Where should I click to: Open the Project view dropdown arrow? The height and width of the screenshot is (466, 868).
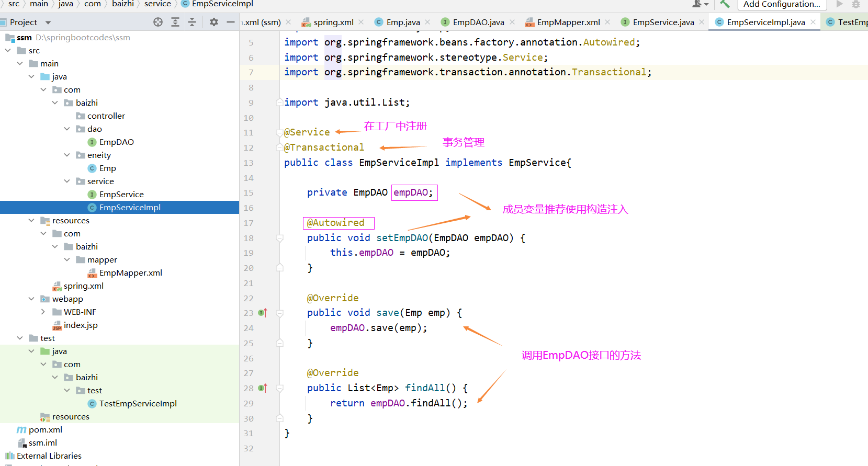[48, 22]
